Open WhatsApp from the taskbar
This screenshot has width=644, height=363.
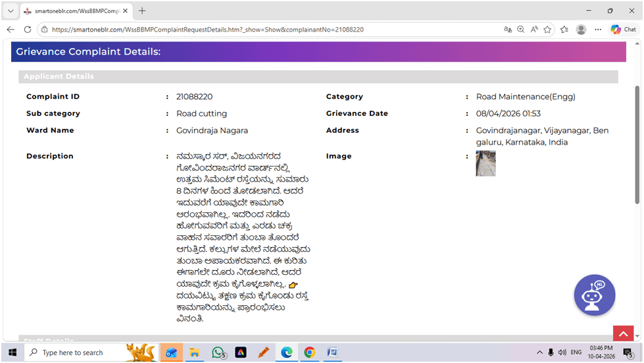coord(218,352)
